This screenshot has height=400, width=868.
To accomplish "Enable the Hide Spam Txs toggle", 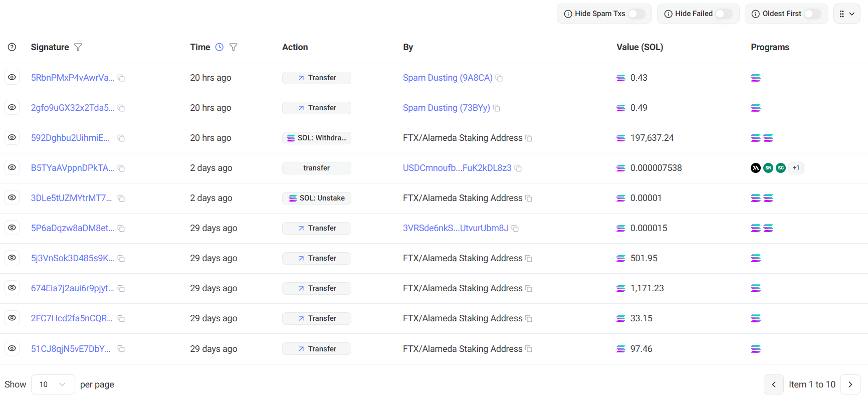I will tap(636, 14).
